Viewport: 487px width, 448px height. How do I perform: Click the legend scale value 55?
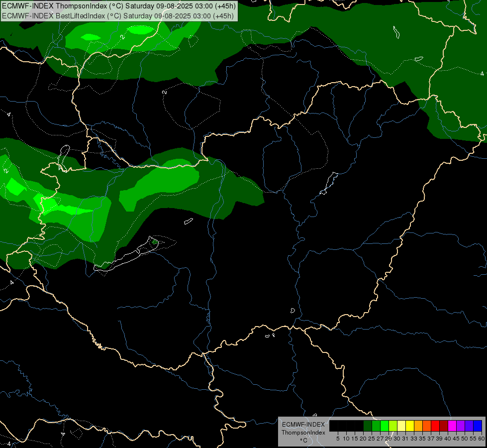473,439
